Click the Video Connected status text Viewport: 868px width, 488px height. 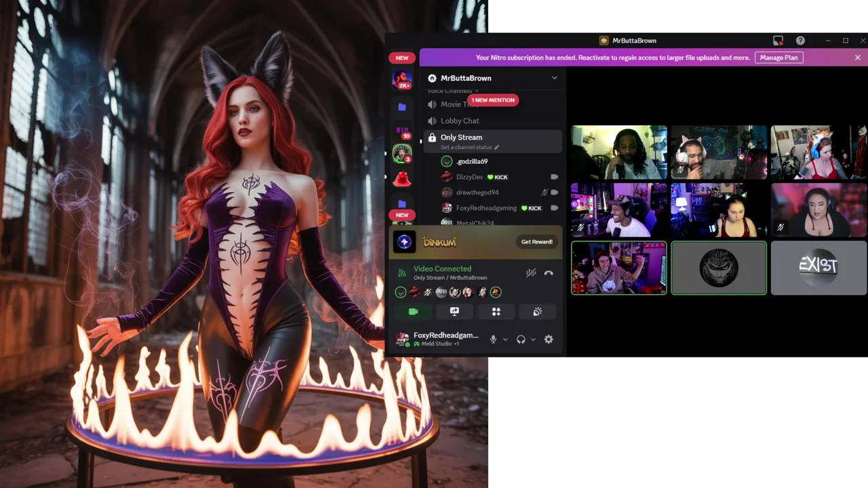[442, 269]
